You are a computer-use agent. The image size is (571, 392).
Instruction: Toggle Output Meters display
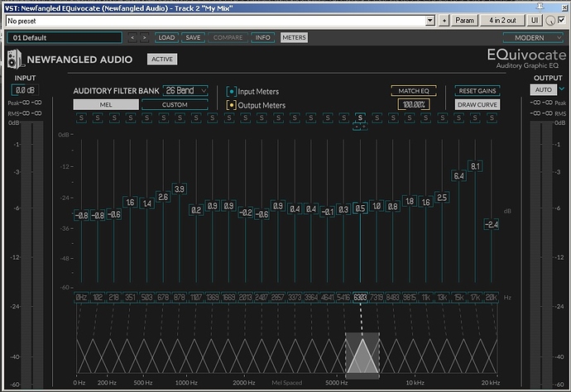231,105
